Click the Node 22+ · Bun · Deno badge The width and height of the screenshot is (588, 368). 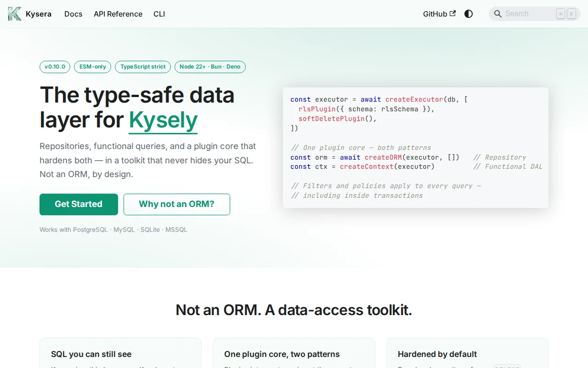click(x=210, y=67)
